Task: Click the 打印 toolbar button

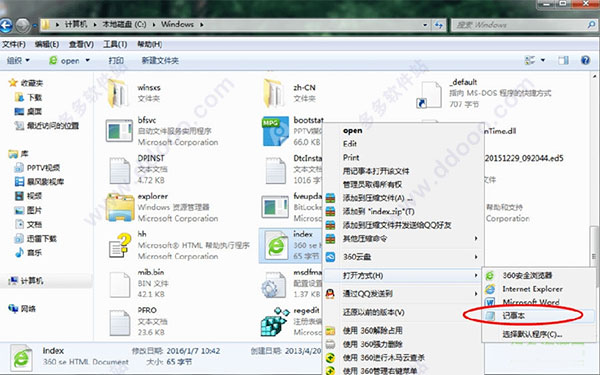Action: click(x=116, y=60)
